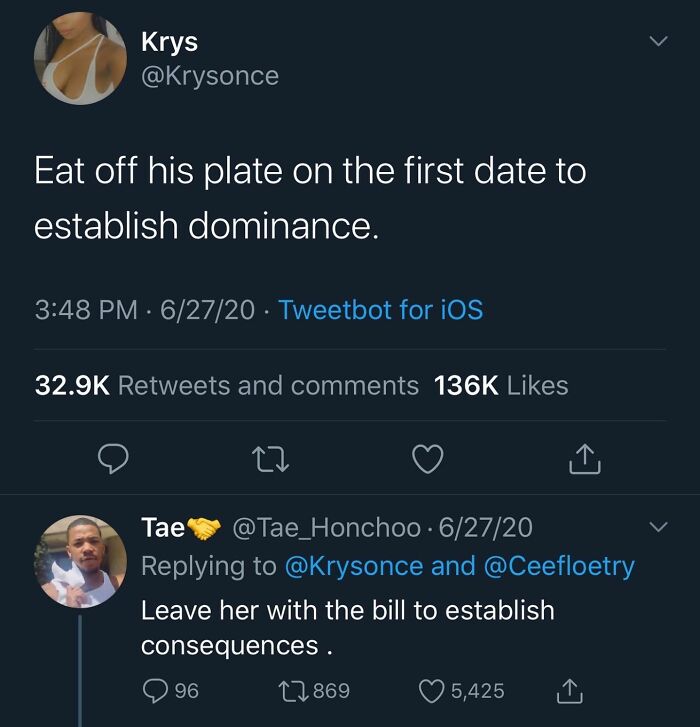Expand options chevron on Tae's reply

point(658,527)
